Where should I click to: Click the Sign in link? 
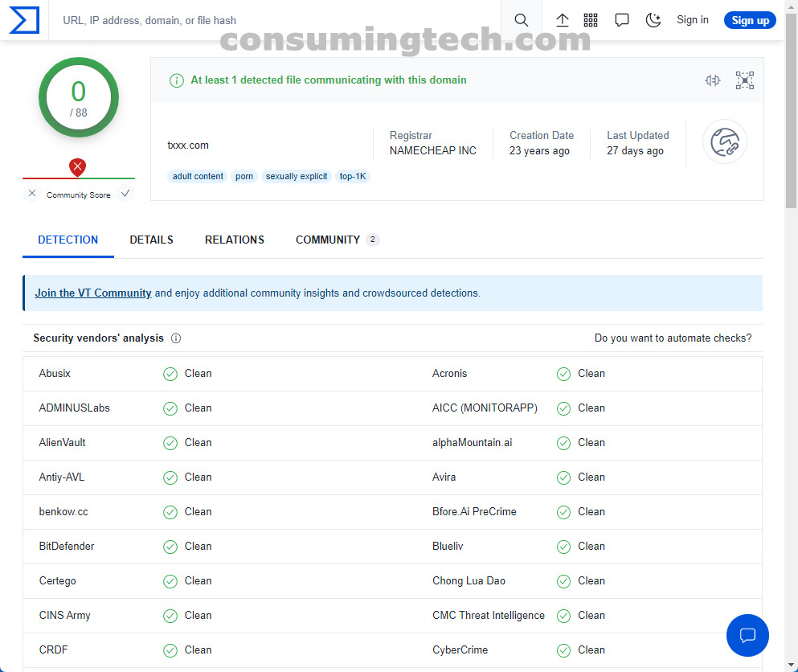pos(693,20)
